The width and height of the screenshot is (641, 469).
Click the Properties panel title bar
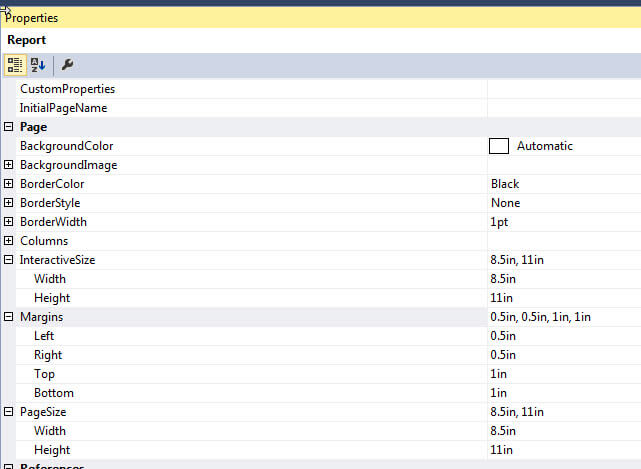click(x=320, y=18)
